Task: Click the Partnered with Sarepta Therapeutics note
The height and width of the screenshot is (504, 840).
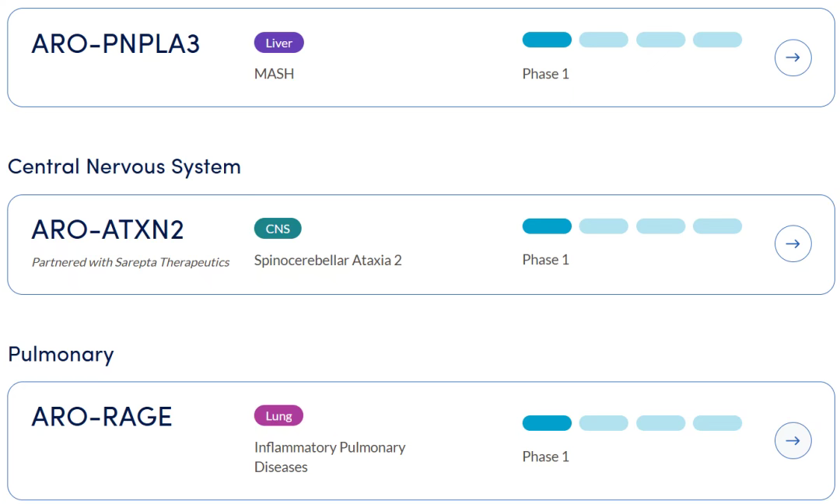Action: click(131, 262)
